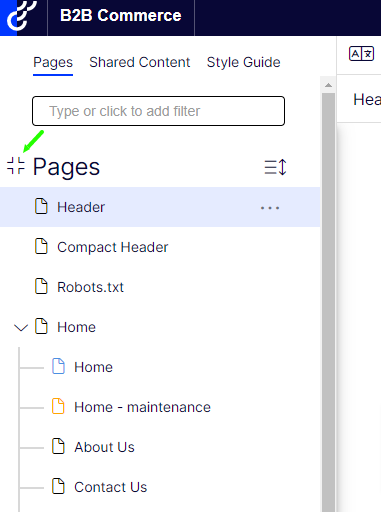The height and width of the screenshot is (512, 381).
Task: Collapse the Home tree node chevron
Action: click(21, 328)
